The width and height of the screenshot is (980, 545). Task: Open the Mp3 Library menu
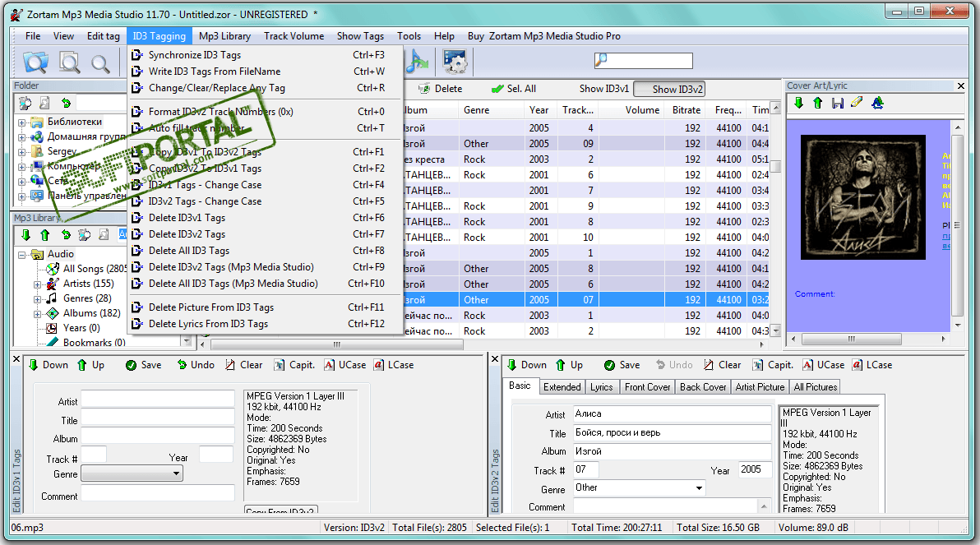click(225, 36)
